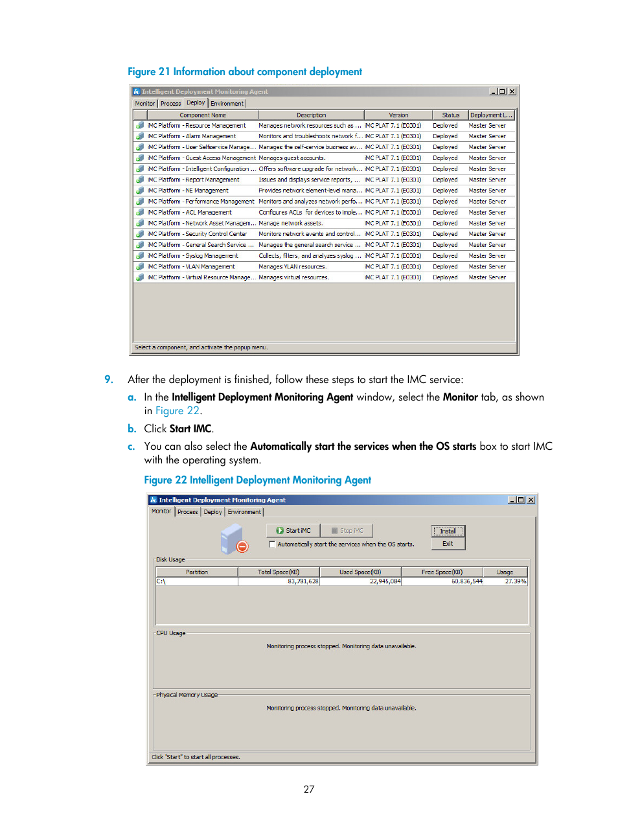Select the IMC Platform - NE Management row name
Image resolution: width=618 pixels, height=840 pixels.
pos(188,191)
